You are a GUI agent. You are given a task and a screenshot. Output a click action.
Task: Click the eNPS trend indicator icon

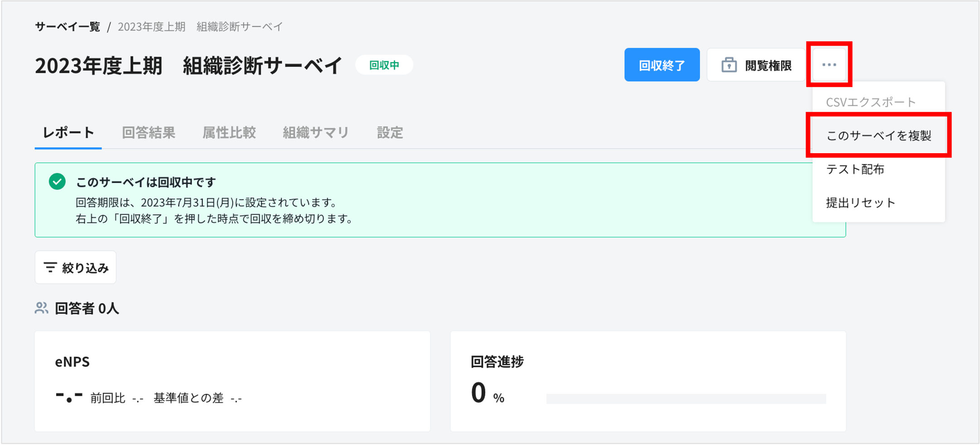click(68, 397)
